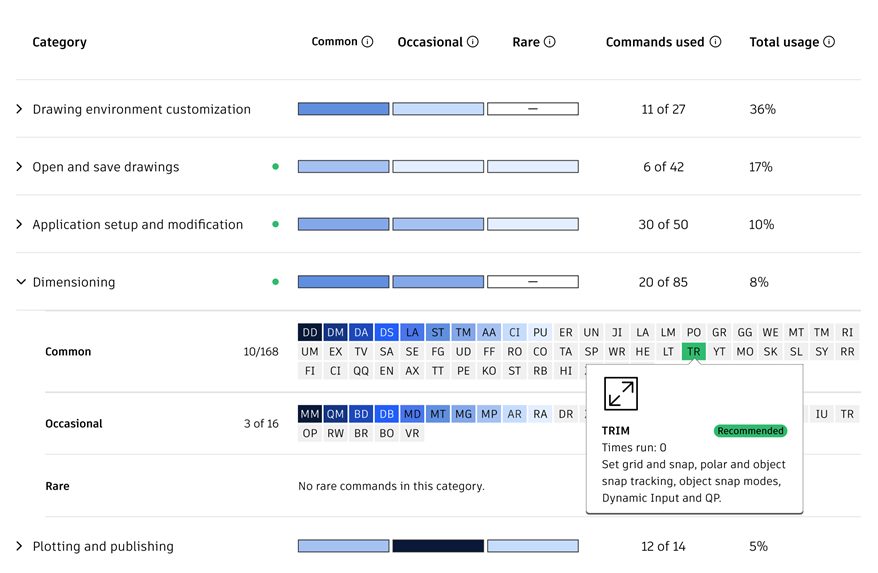The height and width of the screenshot is (573, 878).
Task: Click the info icon next to Rare header
Action: 550,42
